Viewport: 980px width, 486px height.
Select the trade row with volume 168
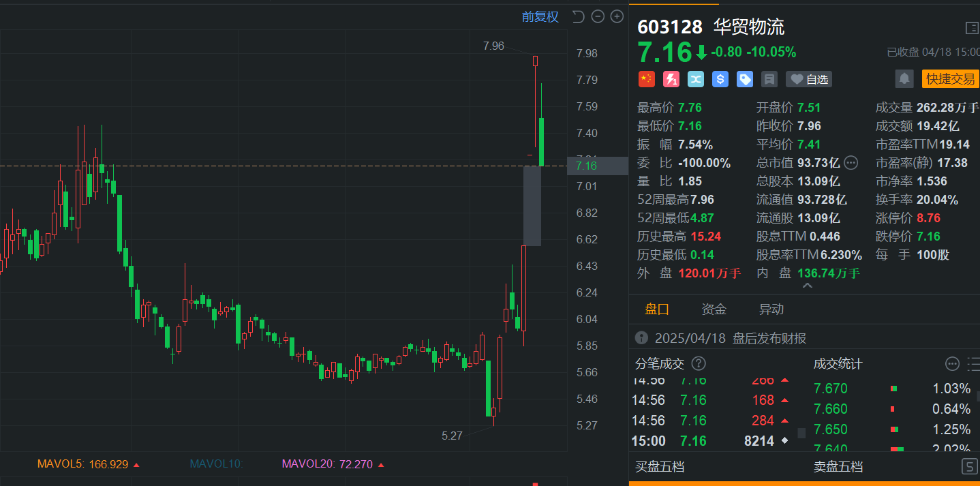[x=711, y=399]
